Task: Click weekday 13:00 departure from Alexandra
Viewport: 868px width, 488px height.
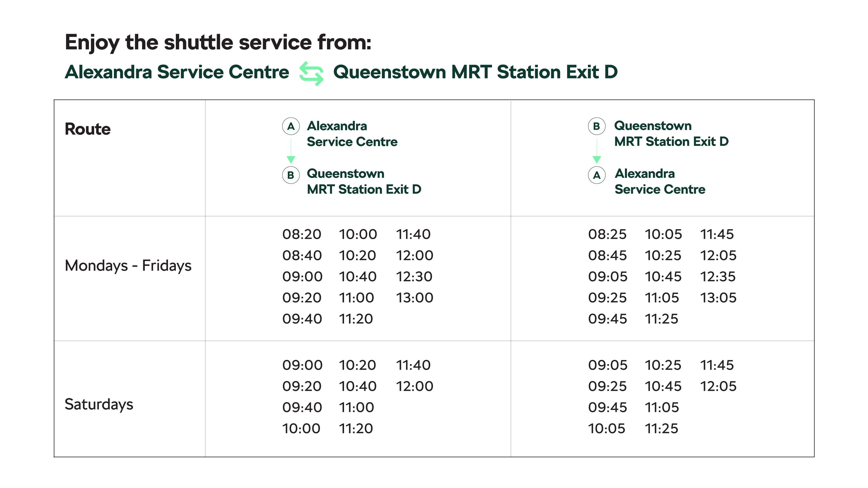Action: click(x=414, y=298)
